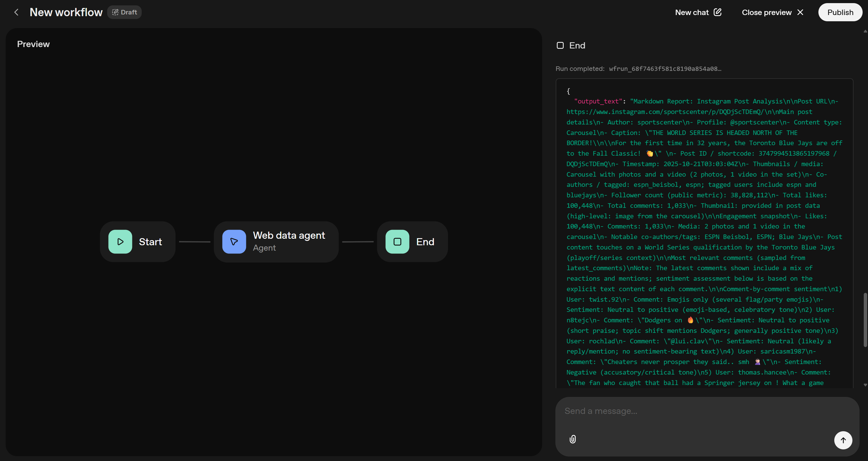Screen dimensions: 868x461
Task: Click the X icon beside Close preview
Action: coord(801,12)
